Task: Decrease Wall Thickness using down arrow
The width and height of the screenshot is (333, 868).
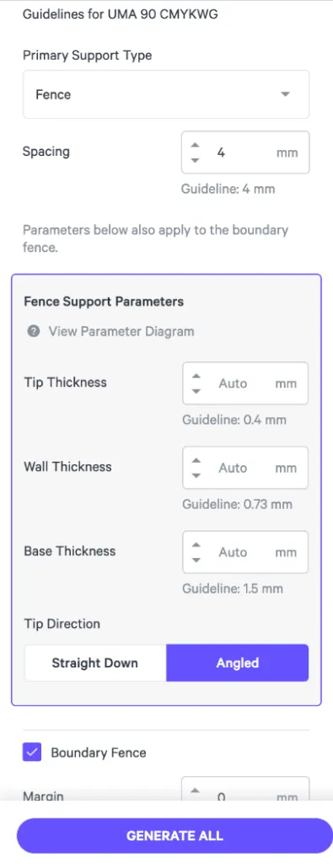Action: (196, 475)
